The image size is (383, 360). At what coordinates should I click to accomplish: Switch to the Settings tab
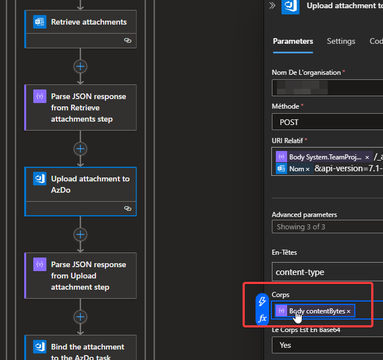(341, 41)
